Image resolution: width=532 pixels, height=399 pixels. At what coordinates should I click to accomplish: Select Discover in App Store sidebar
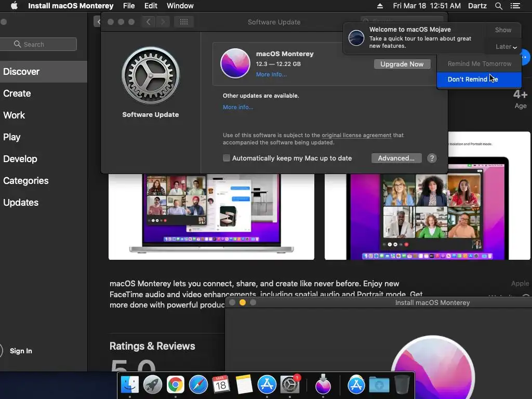(44, 72)
